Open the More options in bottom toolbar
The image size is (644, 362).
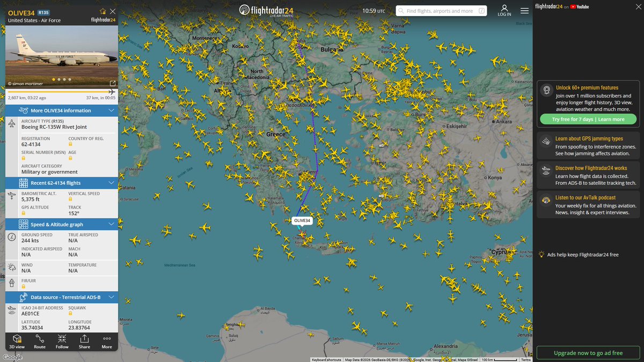(107, 341)
